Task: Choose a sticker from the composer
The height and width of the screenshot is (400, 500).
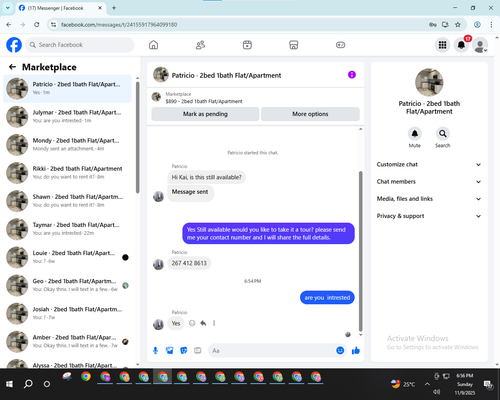Action: click(183, 350)
